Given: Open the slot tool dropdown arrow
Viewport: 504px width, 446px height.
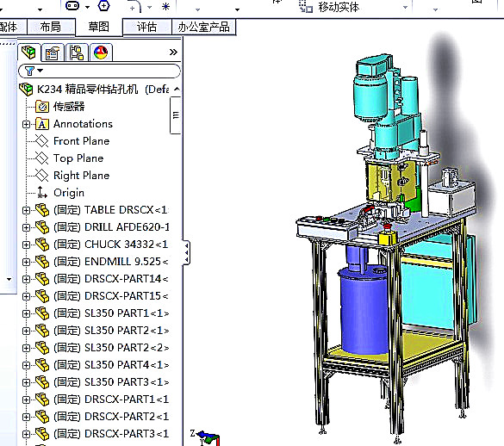Looking at the screenshot, I should tap(87, 7).
